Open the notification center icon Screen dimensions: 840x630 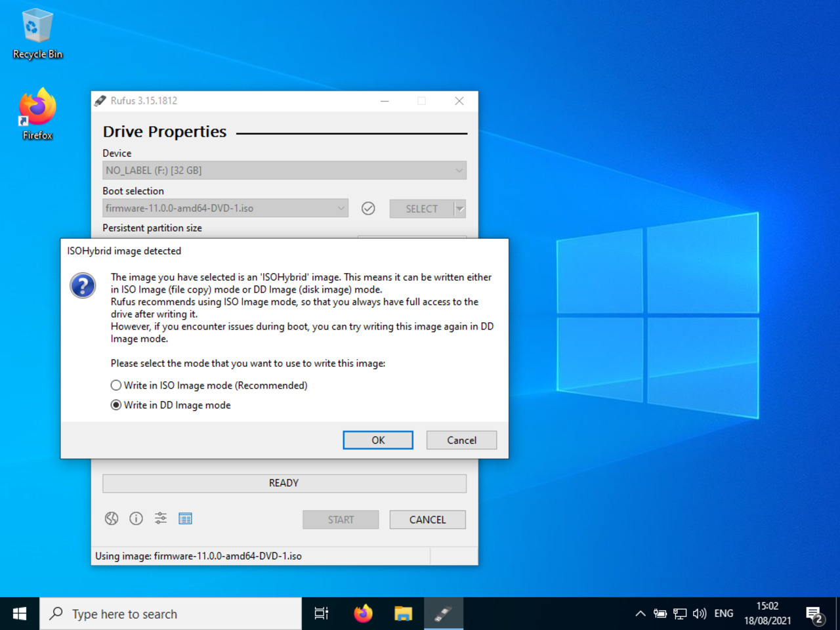click(814, 615)
